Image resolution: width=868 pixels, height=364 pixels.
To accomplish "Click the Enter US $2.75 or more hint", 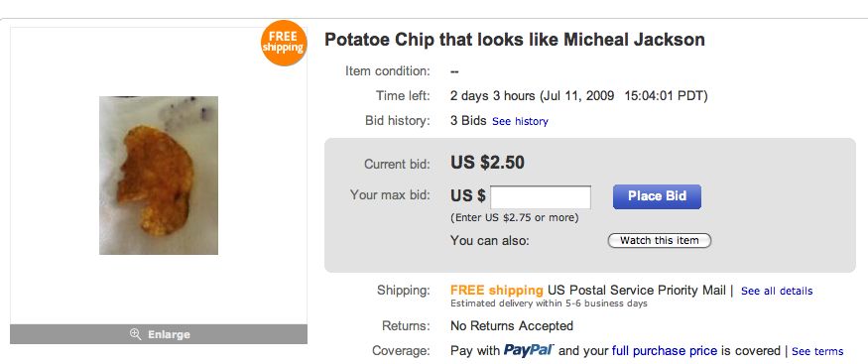I will pos(514,217).
